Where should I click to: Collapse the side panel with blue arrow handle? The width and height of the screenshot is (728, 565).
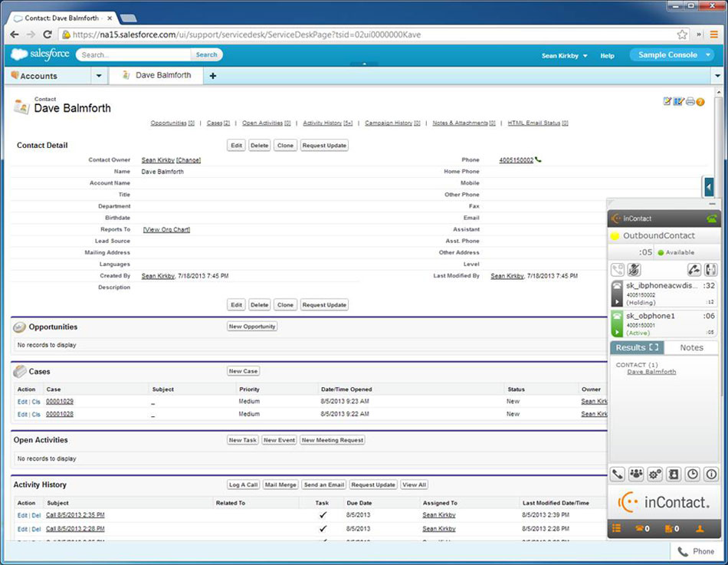[x=709, y=187]
